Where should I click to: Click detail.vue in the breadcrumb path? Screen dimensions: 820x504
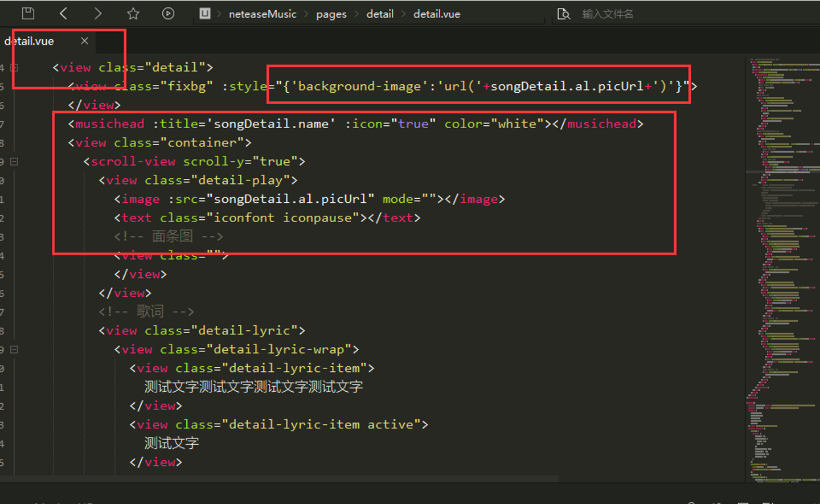[436, 14]
